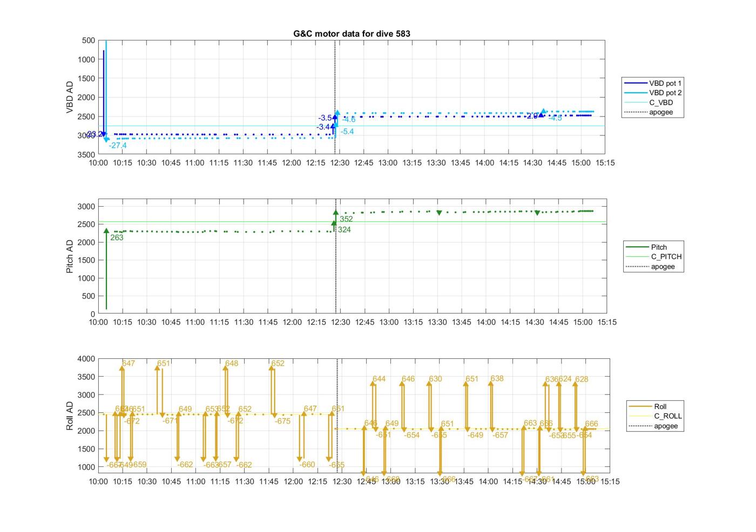The height and width of the screenshot is (532, 756).
Task: Click 'apogee' in the Pitch plot legend
Action: click(663, 267)
